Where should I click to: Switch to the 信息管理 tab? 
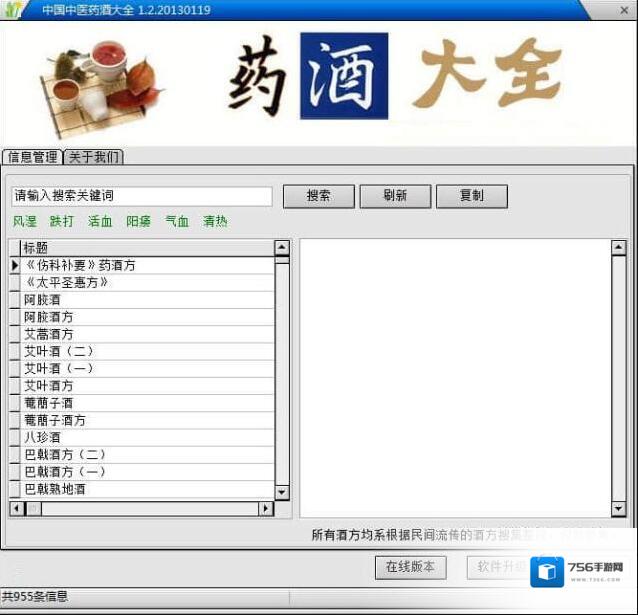coord(32,157)
